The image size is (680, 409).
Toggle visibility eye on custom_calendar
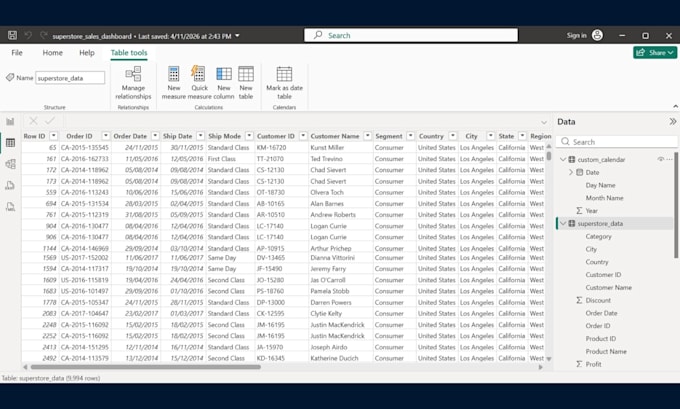[660, 160]
